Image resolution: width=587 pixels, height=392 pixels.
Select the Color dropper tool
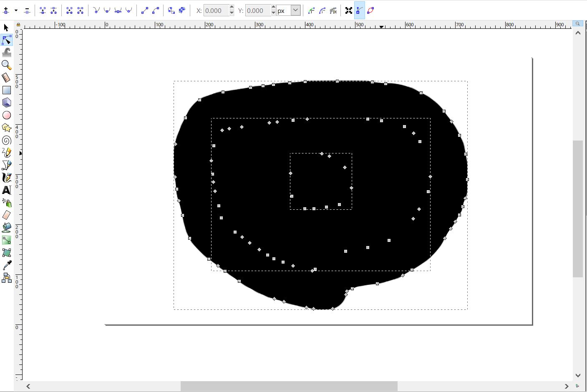(6, 265)
